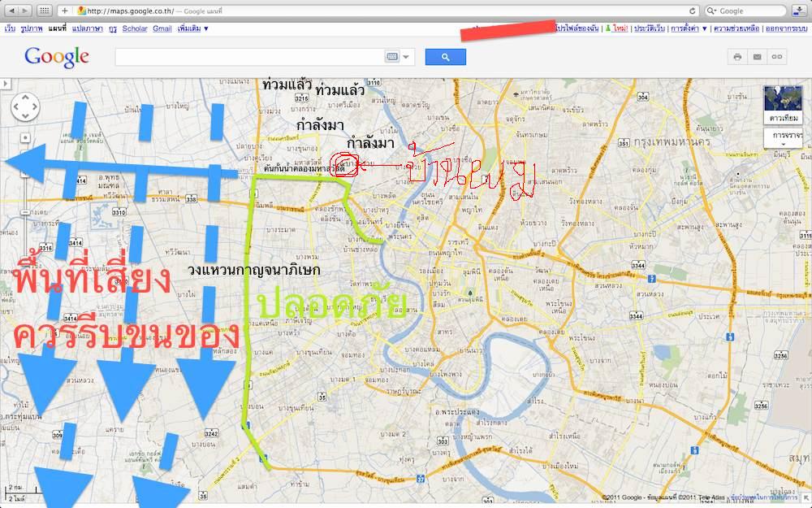The image size is (812, 508).
Task: Pan the map right with the pan control
Action: click(x=34, y=107)
